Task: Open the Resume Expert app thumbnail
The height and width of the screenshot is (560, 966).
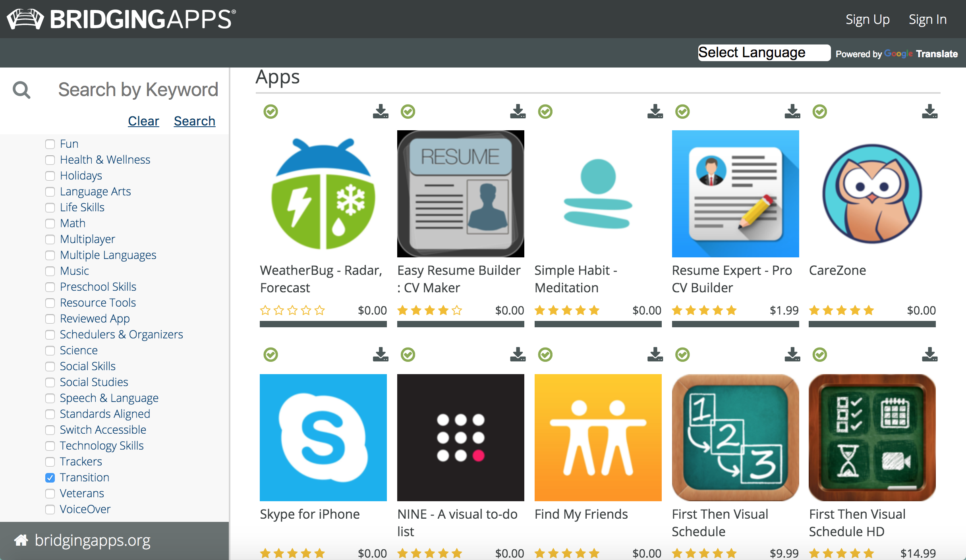Action: (736, 194)
